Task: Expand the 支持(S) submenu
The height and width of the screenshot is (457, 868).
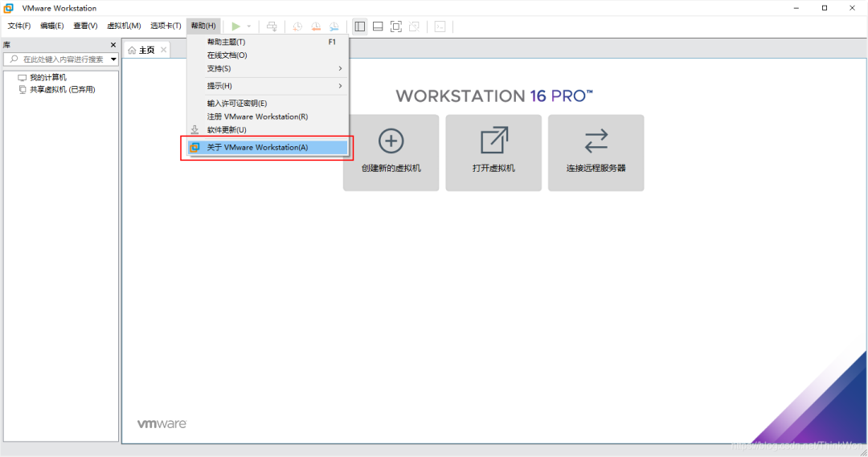Action: point(268,68)
